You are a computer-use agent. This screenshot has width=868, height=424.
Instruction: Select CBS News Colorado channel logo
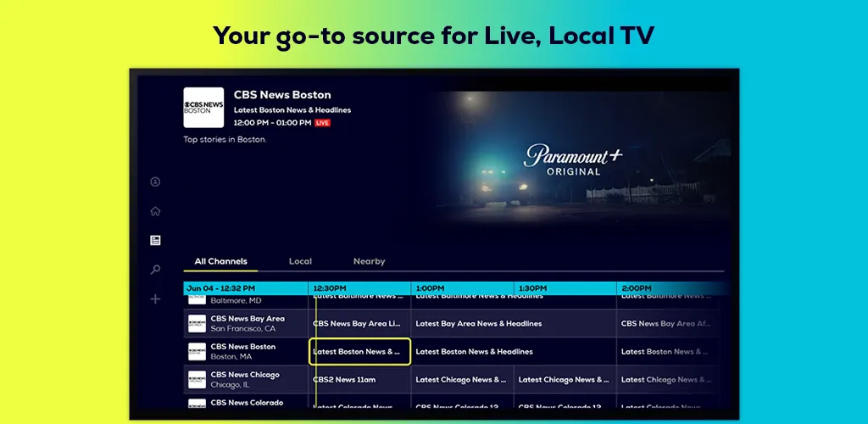(x=197, y=404)
